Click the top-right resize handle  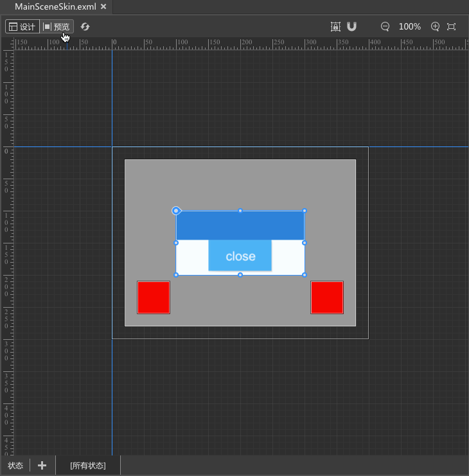tap(305, 211)
